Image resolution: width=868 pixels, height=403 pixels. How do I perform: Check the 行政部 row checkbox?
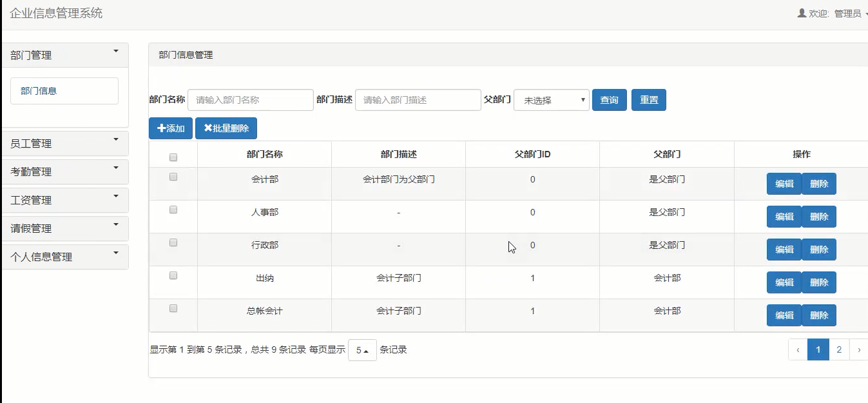coord(173,242)
